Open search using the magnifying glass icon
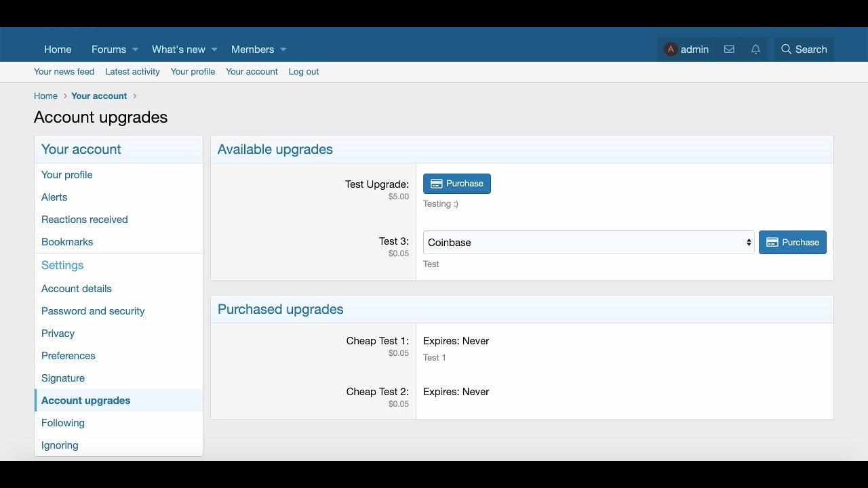 click(x=786, y=49)
